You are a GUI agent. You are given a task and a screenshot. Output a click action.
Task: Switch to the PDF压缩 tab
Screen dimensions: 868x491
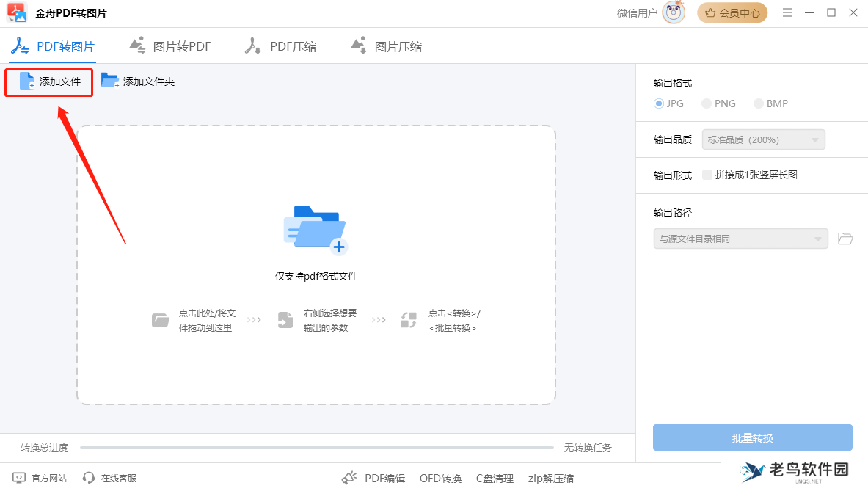[280, 46]
